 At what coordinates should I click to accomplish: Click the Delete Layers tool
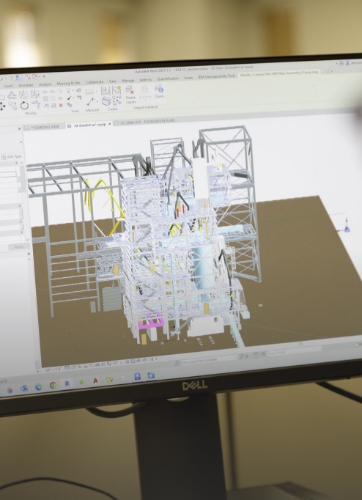(130, 94)
